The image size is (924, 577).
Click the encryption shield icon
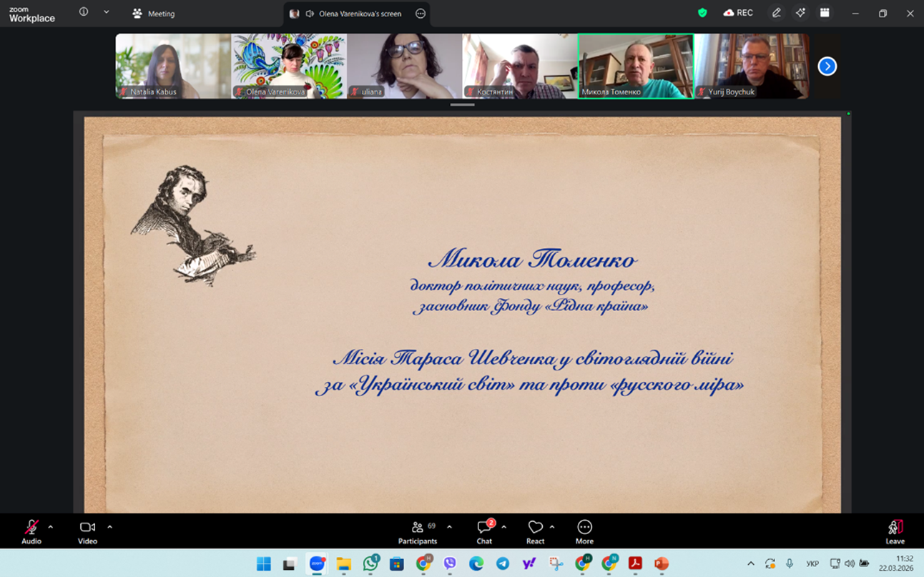(x=702, y=13)
